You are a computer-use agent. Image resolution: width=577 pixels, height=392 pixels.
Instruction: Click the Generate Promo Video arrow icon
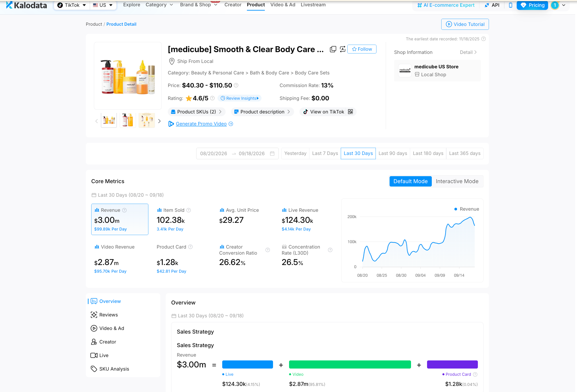[x=231, y=124]
